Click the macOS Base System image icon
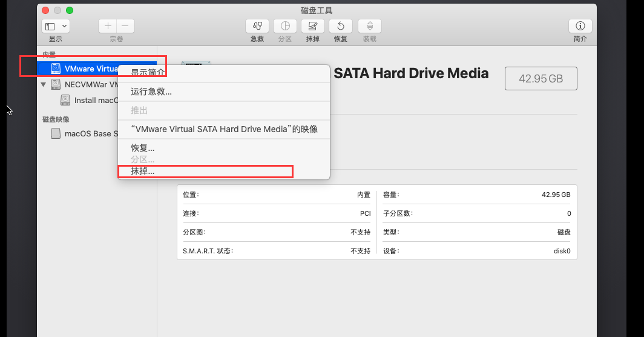This screenshot has height=337, width=644. click(56, 133)
